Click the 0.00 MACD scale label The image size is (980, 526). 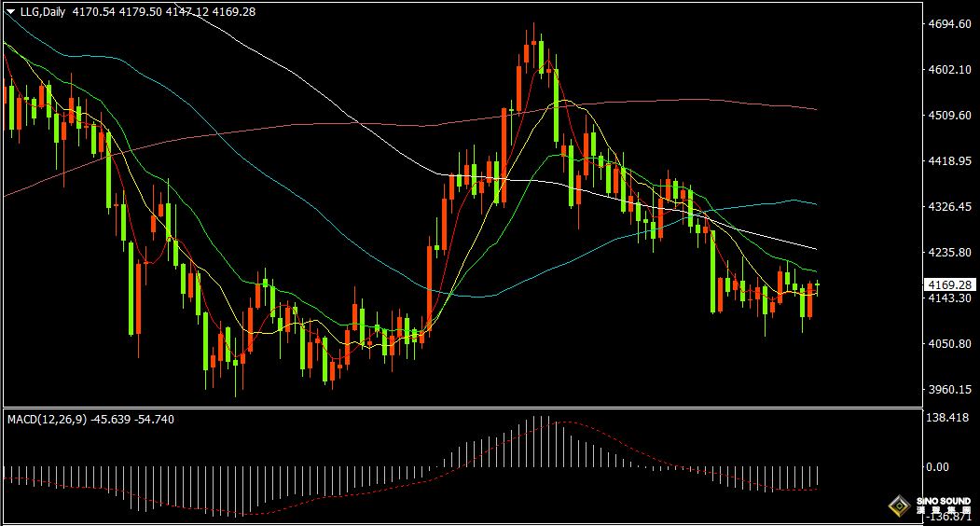click(x=937, y=466)
